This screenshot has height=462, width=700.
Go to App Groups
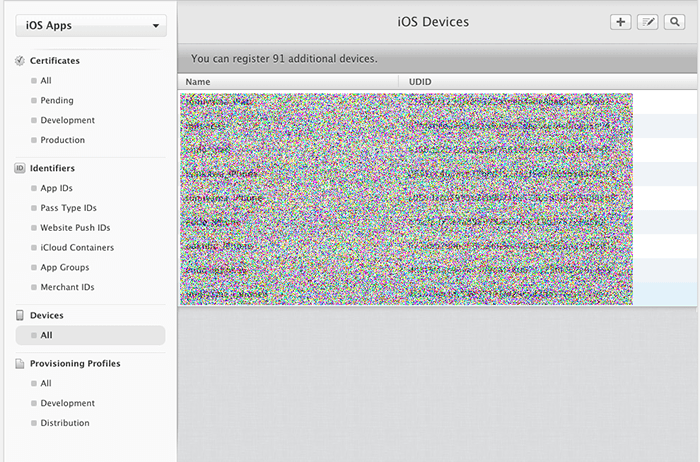64,268
